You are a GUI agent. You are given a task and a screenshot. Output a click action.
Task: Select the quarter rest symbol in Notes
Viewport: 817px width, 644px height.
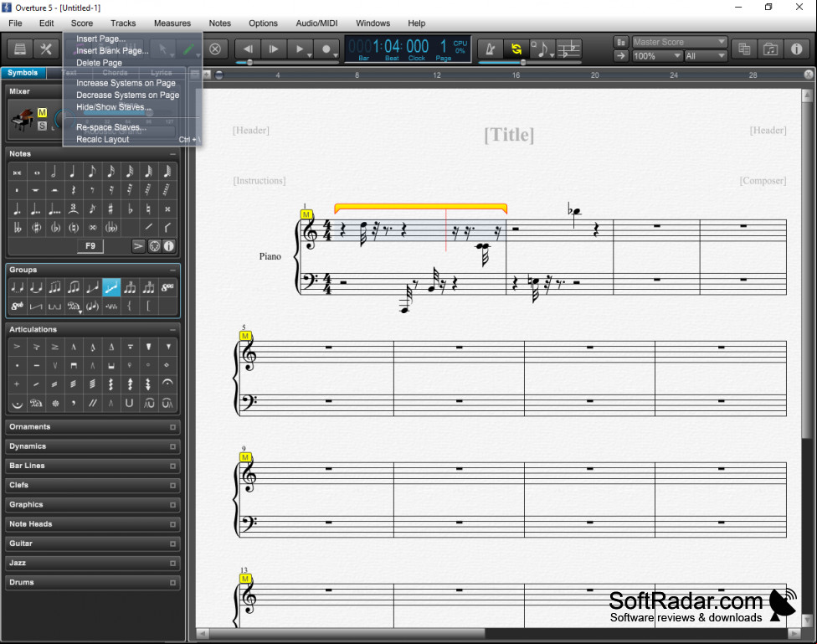point(73,190)
